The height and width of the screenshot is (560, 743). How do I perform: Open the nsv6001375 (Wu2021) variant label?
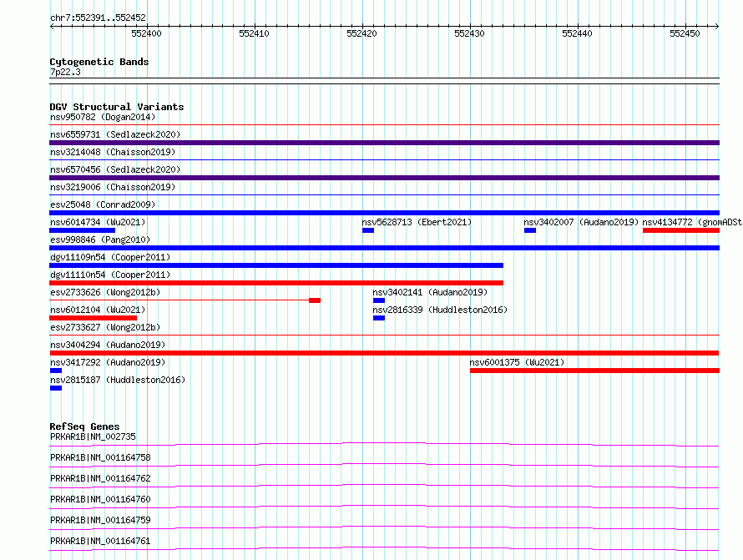tap(517, 362)
